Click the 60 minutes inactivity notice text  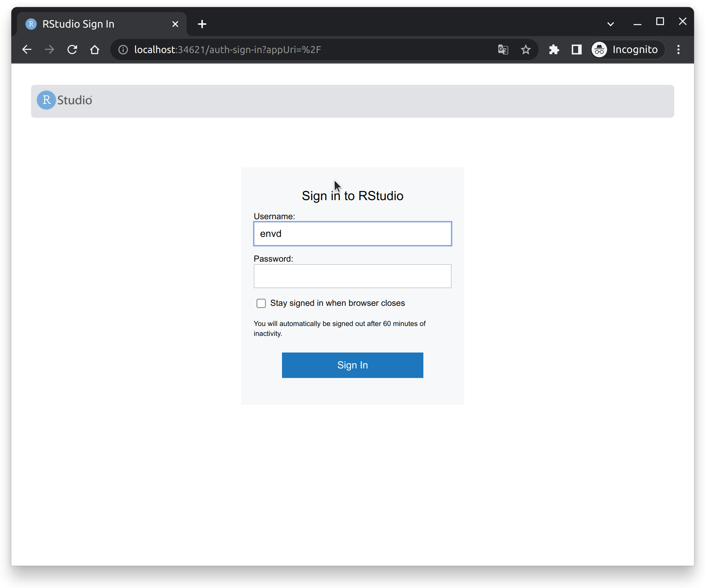click(340, 328)
